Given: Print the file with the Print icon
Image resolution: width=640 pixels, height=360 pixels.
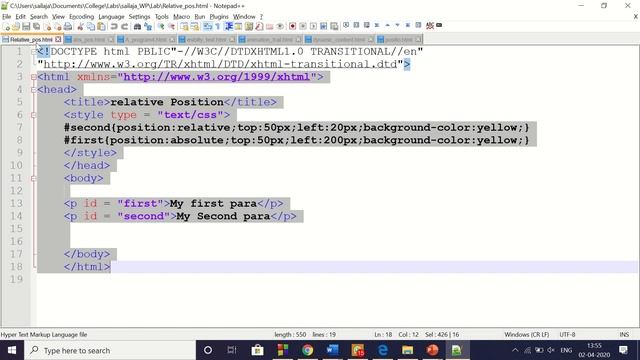Looking at the screenshot, I should tap(68, 27).
